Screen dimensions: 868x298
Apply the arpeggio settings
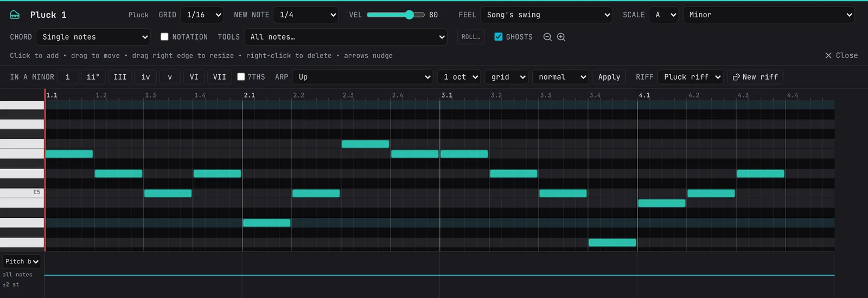609,77
